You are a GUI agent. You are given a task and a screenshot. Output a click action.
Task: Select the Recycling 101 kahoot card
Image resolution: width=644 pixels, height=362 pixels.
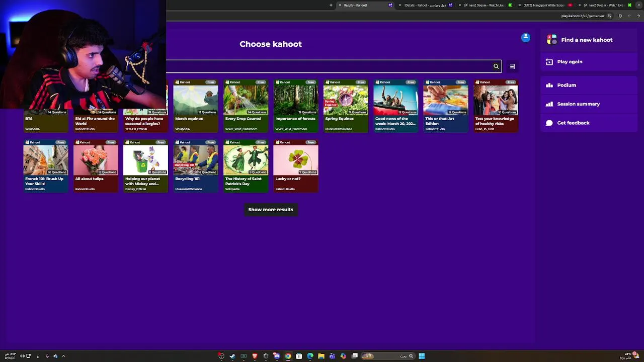pos(196,166)
